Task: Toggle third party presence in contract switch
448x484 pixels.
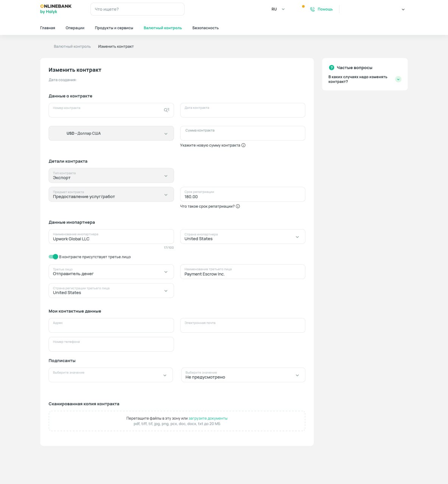Action: pyautogui.click(x=53, y=257)
